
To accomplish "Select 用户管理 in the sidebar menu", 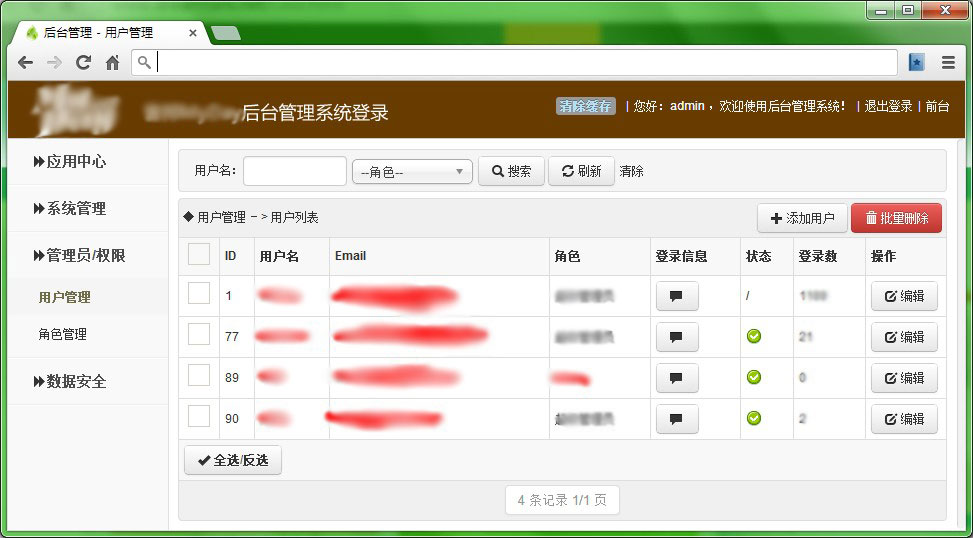I will 65,297.
